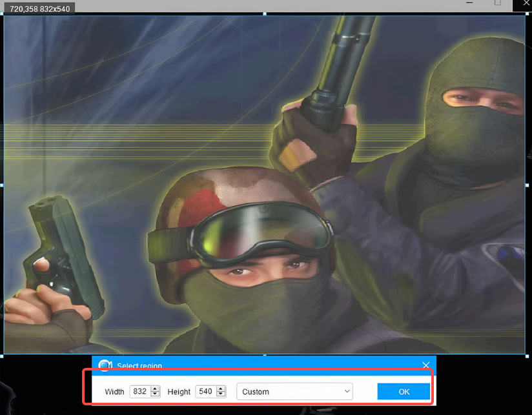Click the top-middle selection resize handle
The height and width of the screenshot is (415, 532).
click(x=265, y=14)
